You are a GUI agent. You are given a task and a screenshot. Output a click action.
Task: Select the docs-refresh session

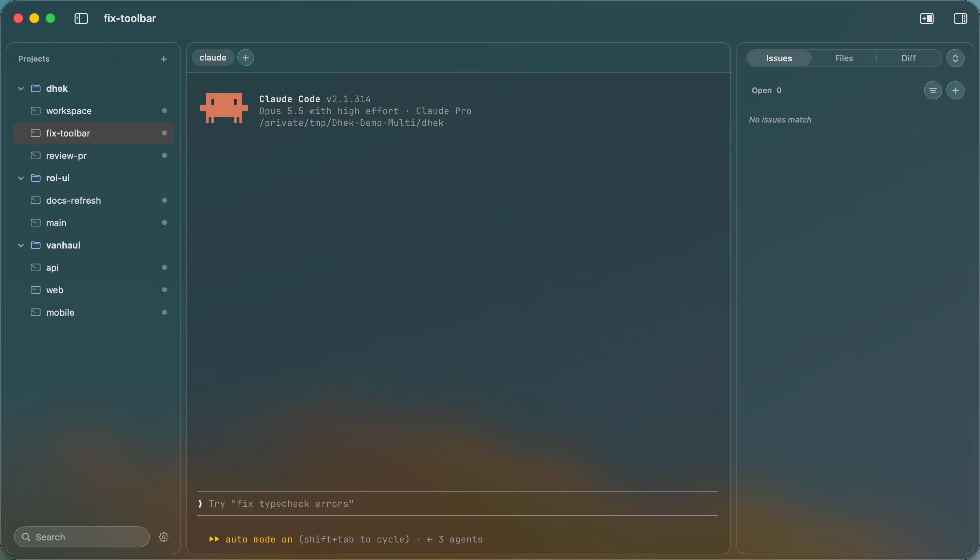(x=93, y=200)
